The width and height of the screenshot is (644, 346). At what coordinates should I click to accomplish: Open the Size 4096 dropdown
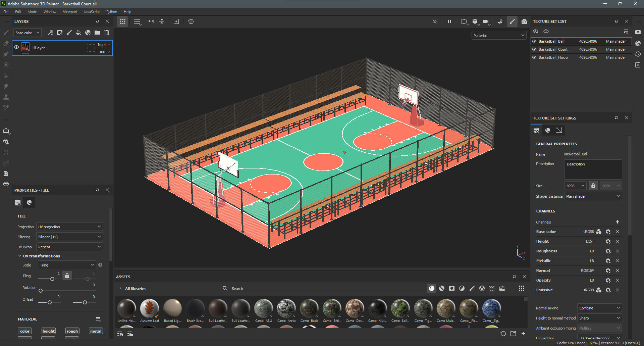coord(575,186)
